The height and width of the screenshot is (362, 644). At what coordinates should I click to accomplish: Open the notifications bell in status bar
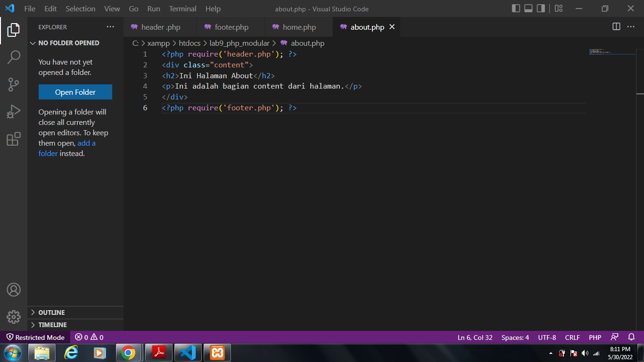point(631,337)
